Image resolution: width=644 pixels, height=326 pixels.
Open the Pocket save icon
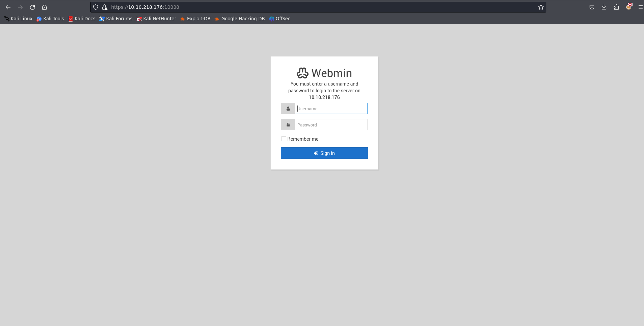[592, 7]
